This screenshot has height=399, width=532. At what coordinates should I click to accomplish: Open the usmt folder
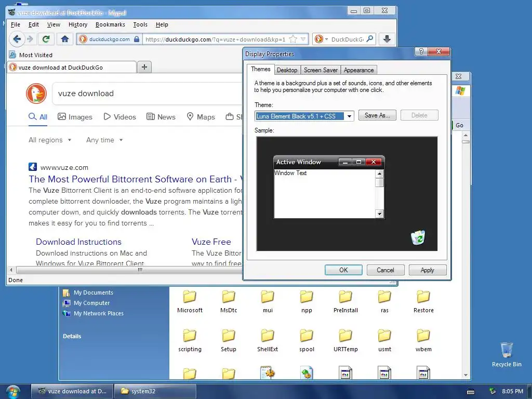point(384,340)
